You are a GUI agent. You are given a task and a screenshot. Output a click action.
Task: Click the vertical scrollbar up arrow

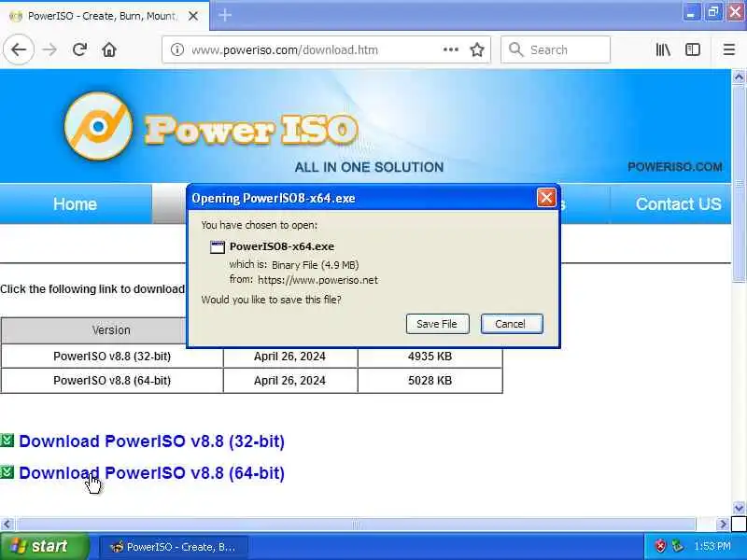[739, 77]
